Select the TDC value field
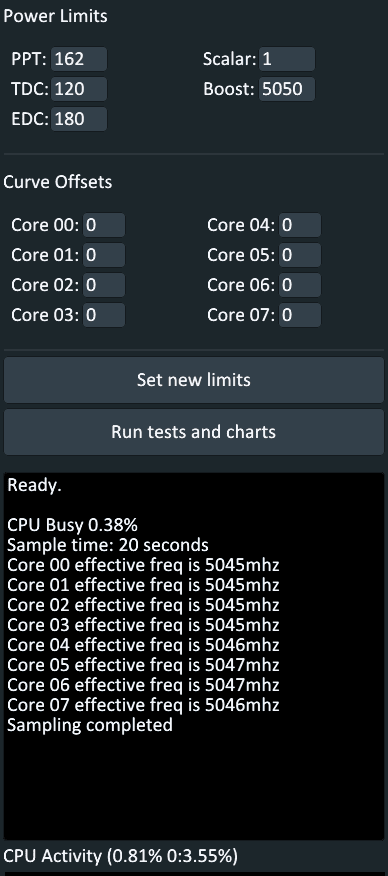Screen dimensions: 388x876 (79, 89)
